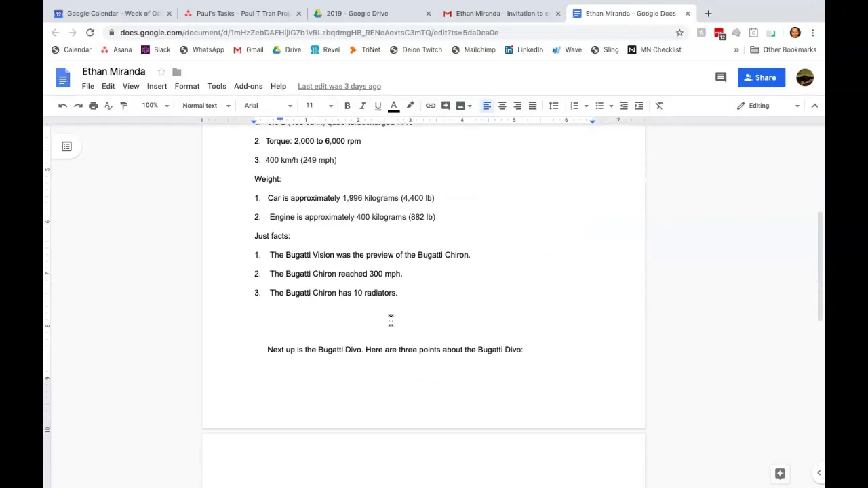Open the Format menu
The image size is (868, 488).
(x=187, y=87)
